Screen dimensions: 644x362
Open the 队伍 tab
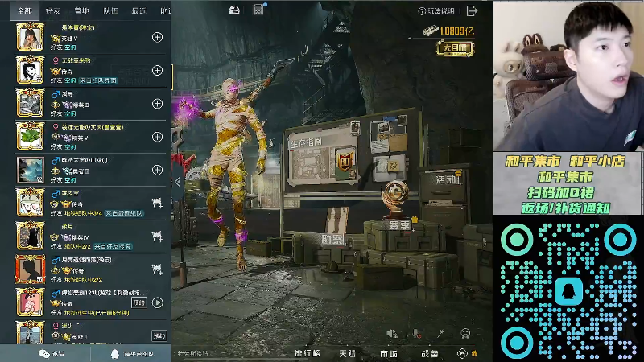tap(110, 11)
